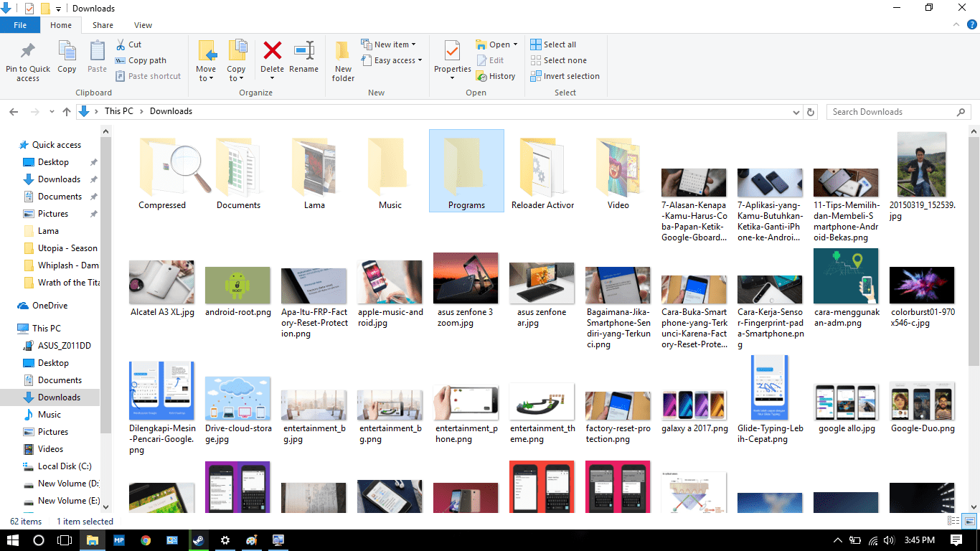Open Properties from the ribbon
Image resolution: width=980 pixels, height=551 pixels.
[x=452, y=57]
